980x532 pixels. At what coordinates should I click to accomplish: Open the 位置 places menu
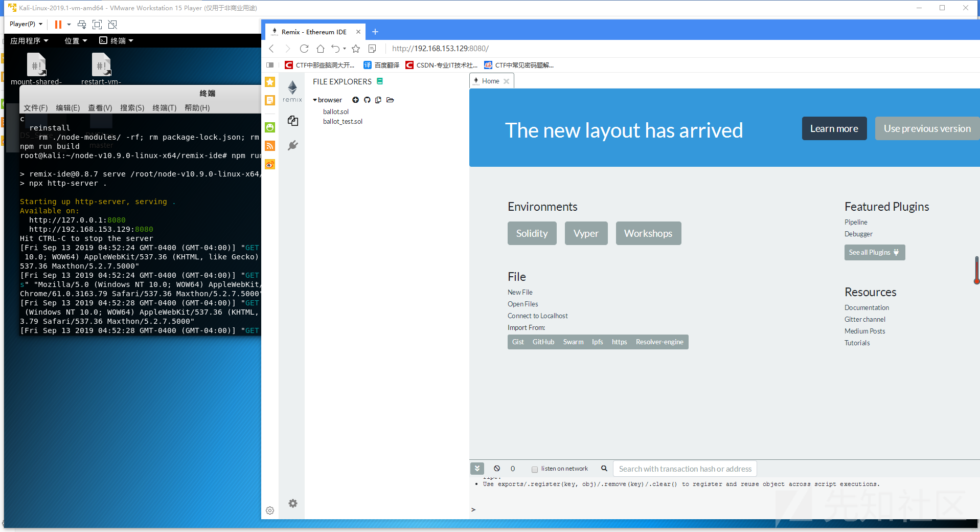pos(76,41)
